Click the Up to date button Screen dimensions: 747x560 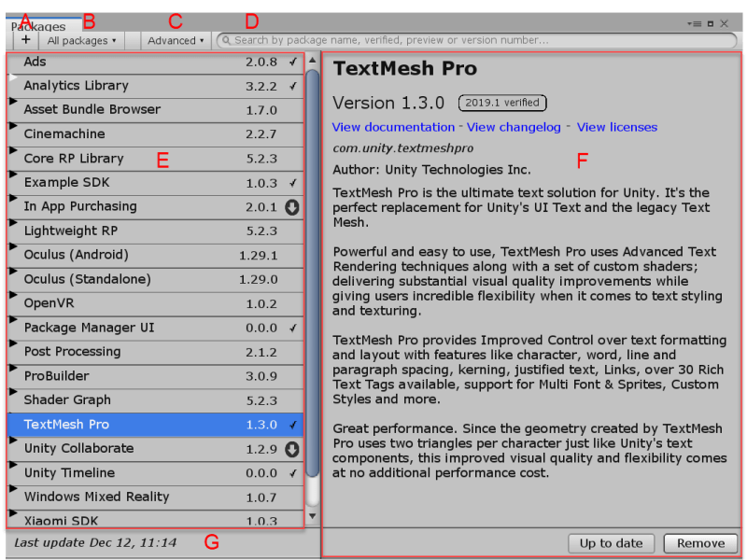612,543
